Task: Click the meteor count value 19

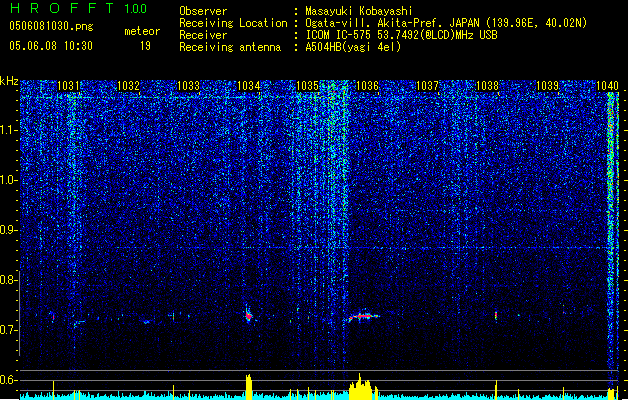Action: click(145, 46)
